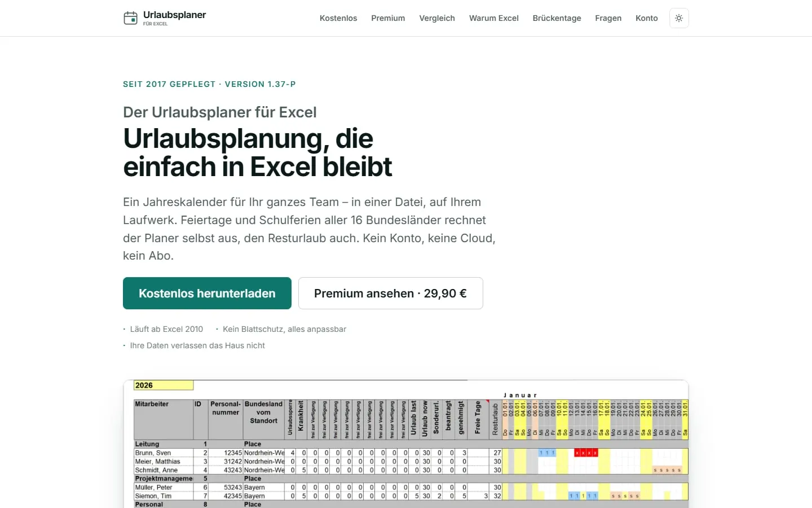Click personnel number 12345 cell
The width and height of the screenshot is (812, 508).
point(226,453)
